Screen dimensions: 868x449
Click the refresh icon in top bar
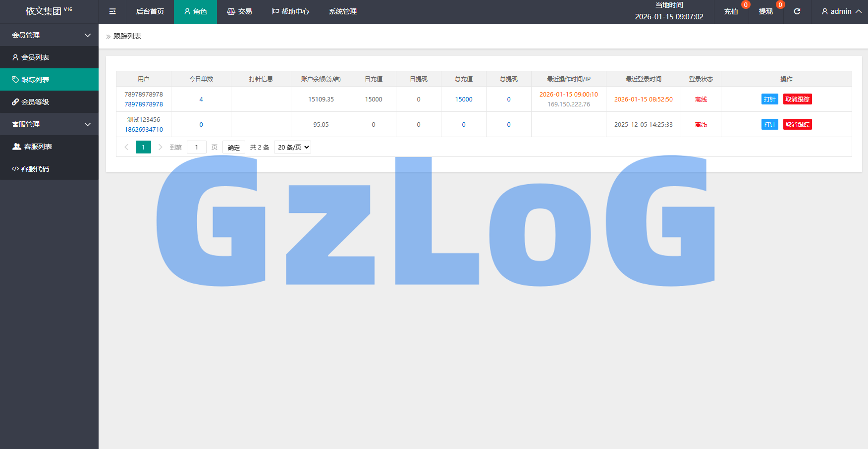(797, 11)
